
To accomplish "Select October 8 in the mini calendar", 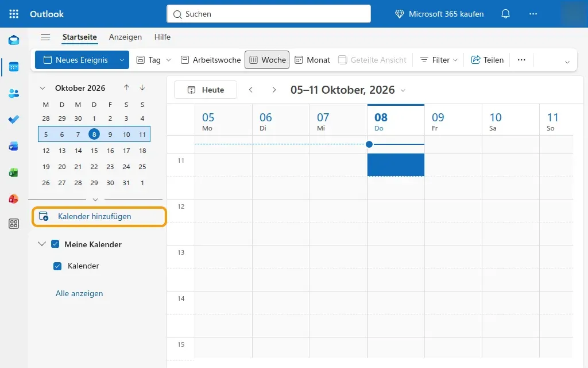I will [x=94, y=134].
